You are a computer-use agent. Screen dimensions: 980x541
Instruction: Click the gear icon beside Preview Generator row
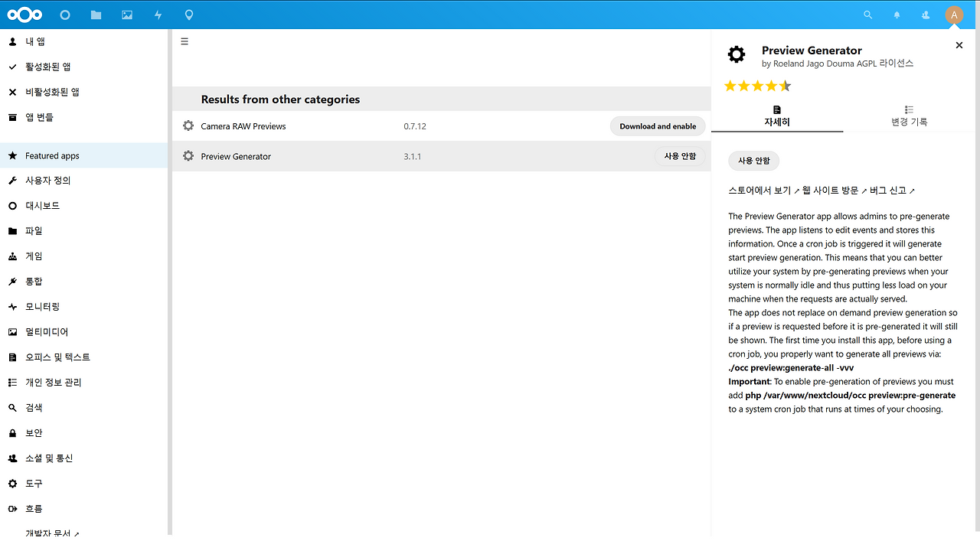point(188,156)
